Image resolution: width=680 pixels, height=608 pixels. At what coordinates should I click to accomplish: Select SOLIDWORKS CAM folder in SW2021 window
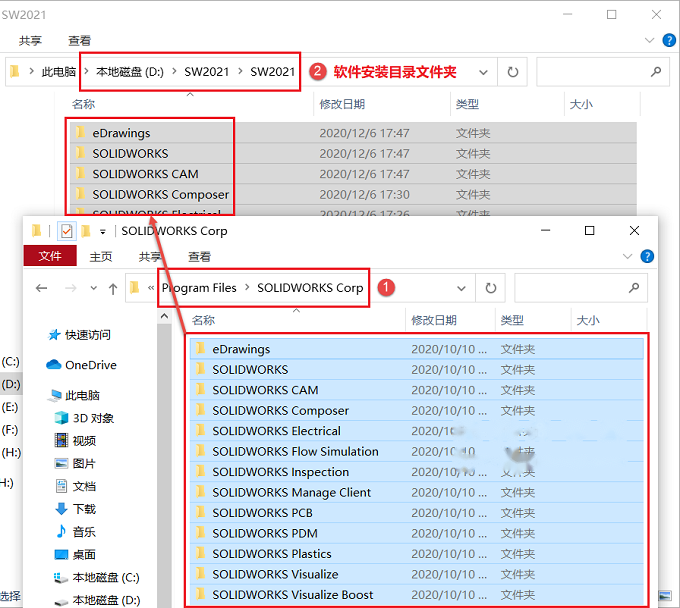pyautogui.click(x=353, y=174)
